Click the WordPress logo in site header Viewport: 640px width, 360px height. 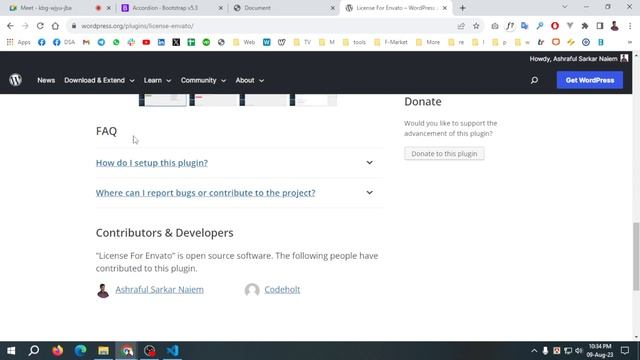click(x=16, y=80)
